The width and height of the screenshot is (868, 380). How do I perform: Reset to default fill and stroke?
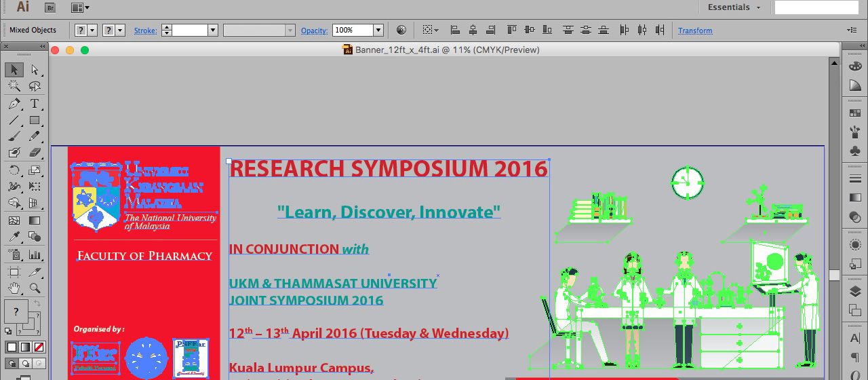[x=8, y=331]
